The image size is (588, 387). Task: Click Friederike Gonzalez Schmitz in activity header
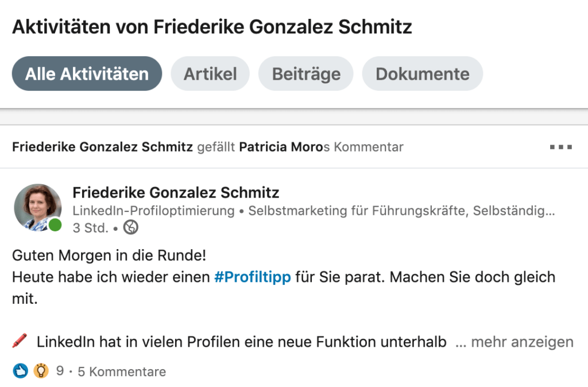(102, 146)
